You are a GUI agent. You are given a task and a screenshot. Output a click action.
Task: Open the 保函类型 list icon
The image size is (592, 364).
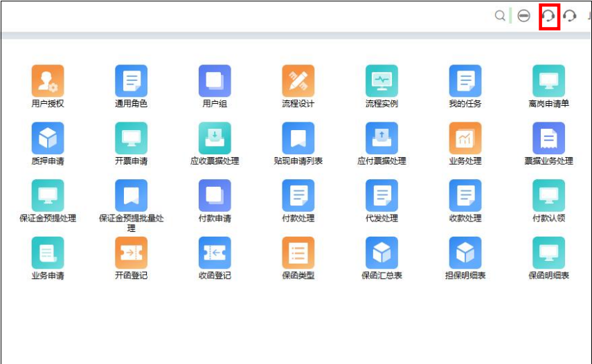[298, 253]
